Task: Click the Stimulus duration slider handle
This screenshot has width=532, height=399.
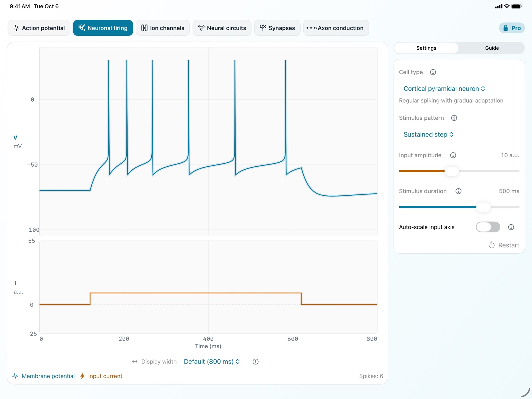Action: click(x=484, y=207)
